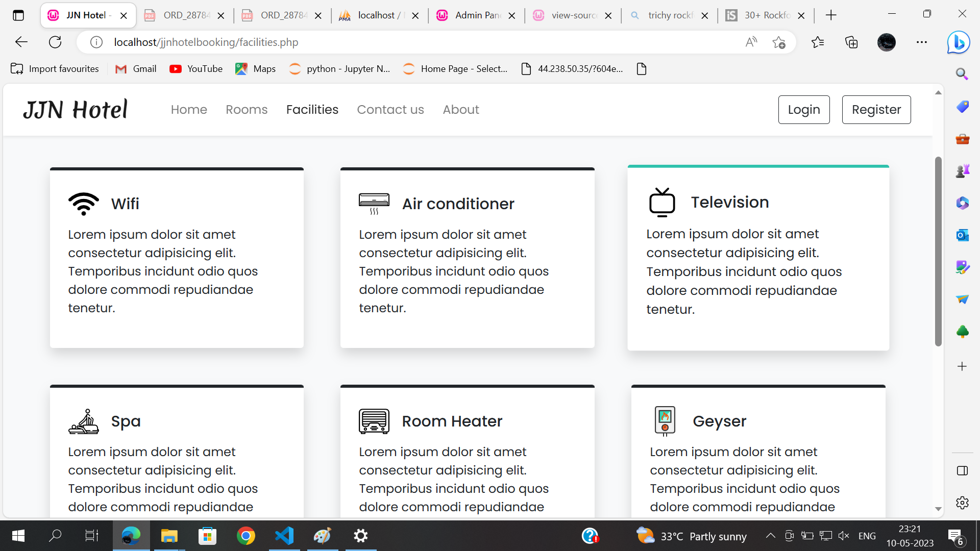Image resolution: width=980 pixels, height=551 pixels.
Task: Toggle the vertical tabs button
Action: pyautogui.click(x=18, y=15)
